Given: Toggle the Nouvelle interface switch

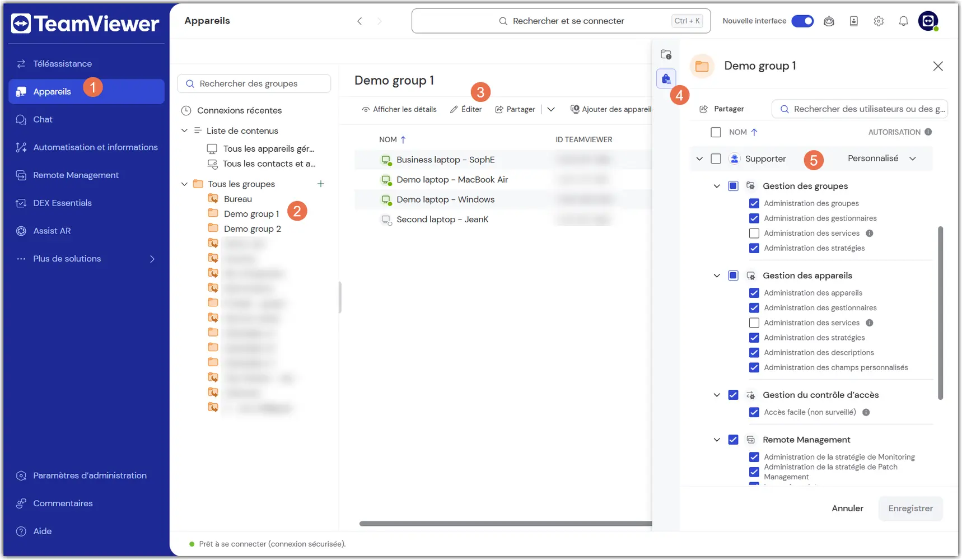Looking at the screenshot, I should click(802, 21).
